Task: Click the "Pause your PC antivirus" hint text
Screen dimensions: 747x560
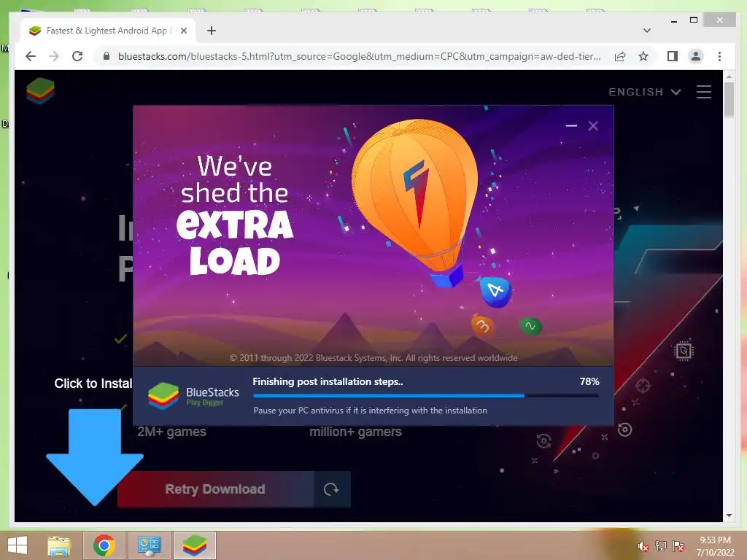Action: point(370,411)
